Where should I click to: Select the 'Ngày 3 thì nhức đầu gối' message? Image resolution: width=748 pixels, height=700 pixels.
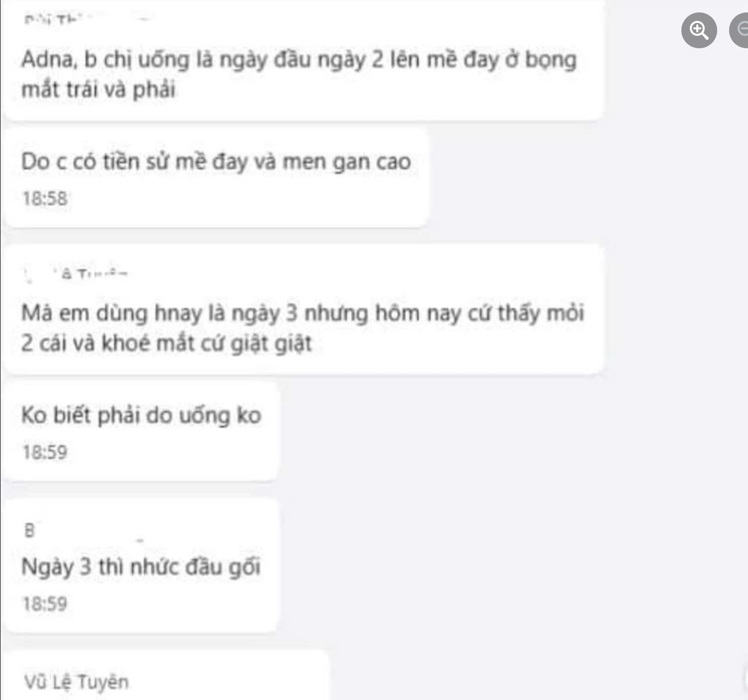tap(141, 567)
